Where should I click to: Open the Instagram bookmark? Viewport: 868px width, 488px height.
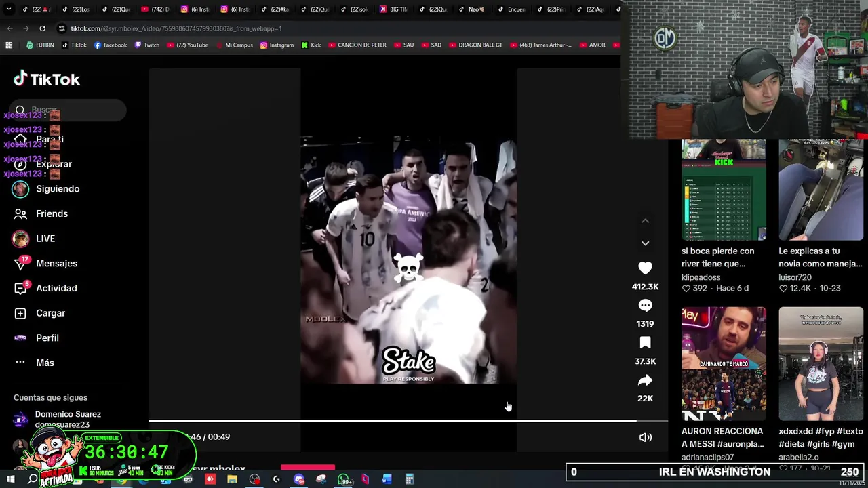coord(277,45)
